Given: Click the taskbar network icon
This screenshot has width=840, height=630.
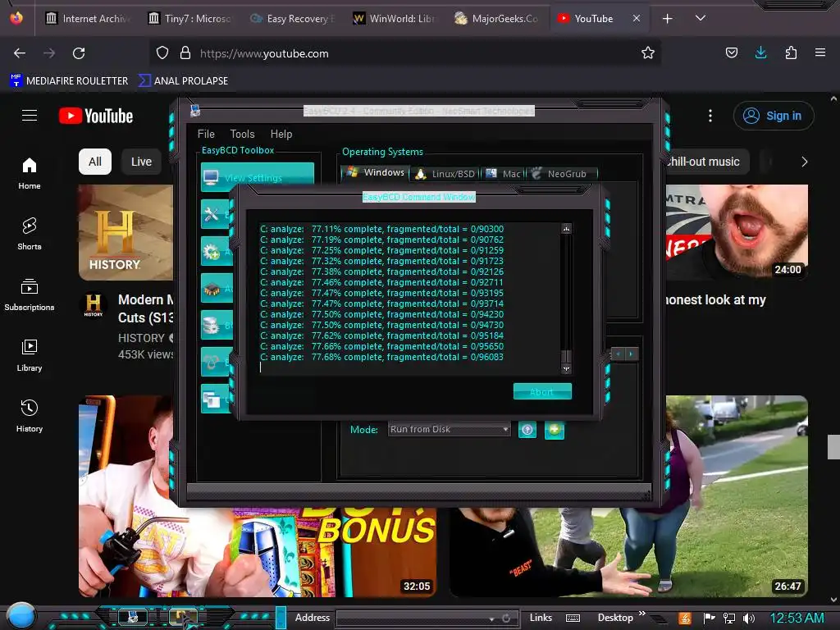Looking at the screenshot, I should tap(729, 619).
